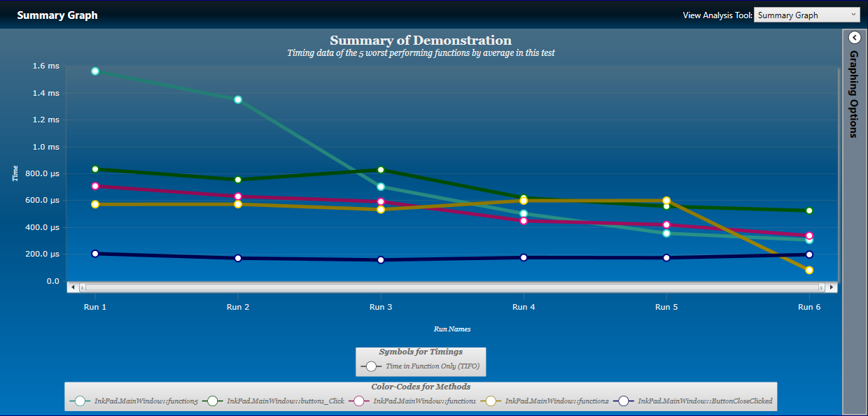Screen dimensions: 868x416
Task: Click the Symbols for Timings legend header
Action: pyautogui.click(x=421, y=352)
